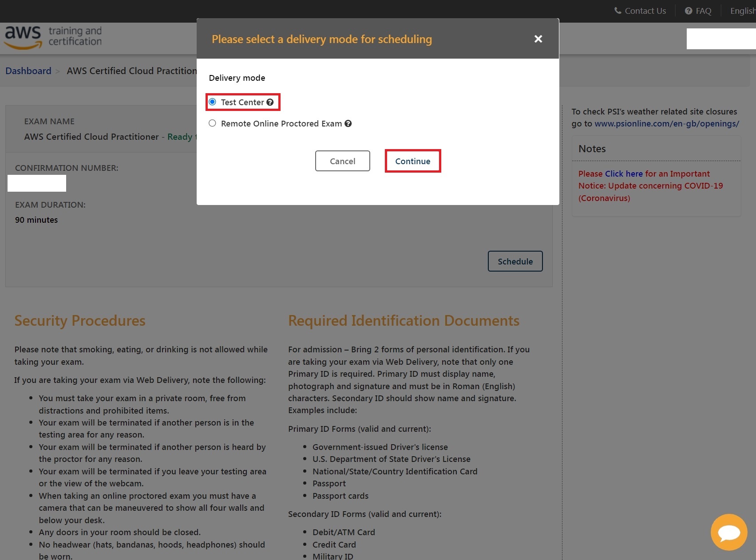756x560 pixels.
Task: Click the 'EXAM DURATION:' label
Action: (x=50, y=205)
